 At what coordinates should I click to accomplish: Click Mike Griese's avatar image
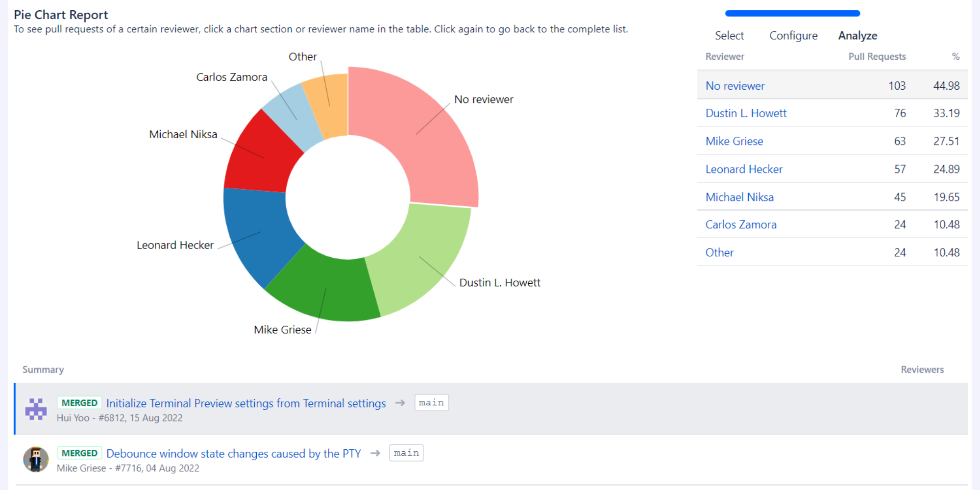(36, 459)
